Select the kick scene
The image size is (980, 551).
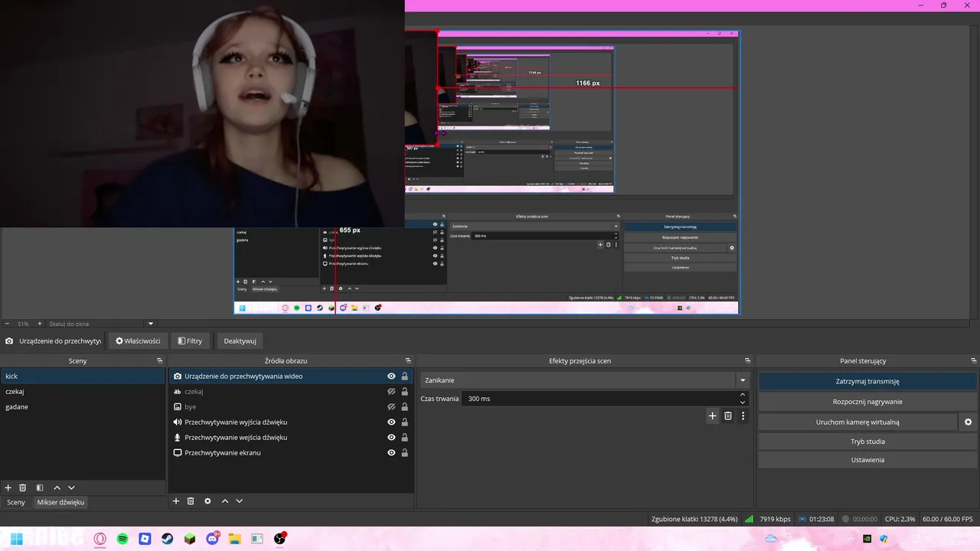pos(83,377)
